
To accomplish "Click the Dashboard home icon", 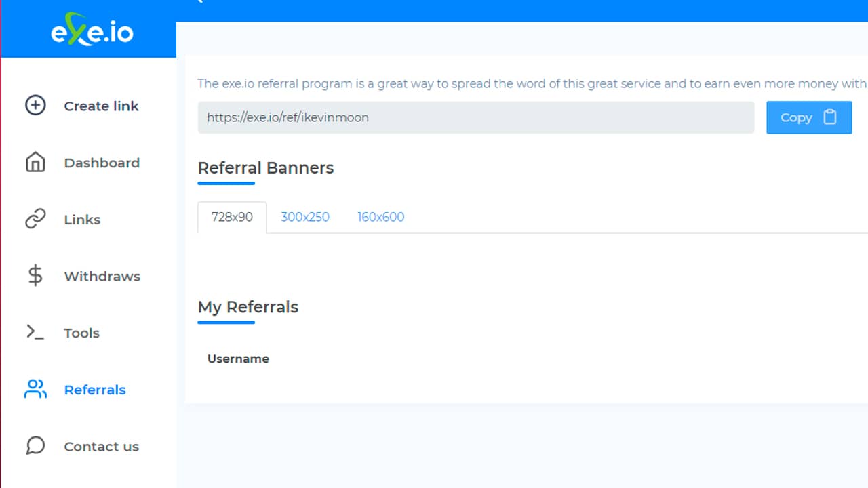I will coord(35,163).
